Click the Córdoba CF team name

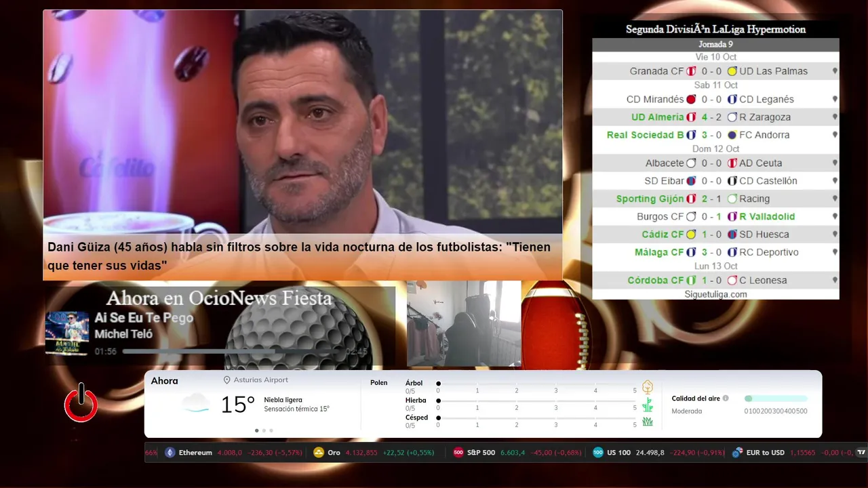[x=655, y=280]
